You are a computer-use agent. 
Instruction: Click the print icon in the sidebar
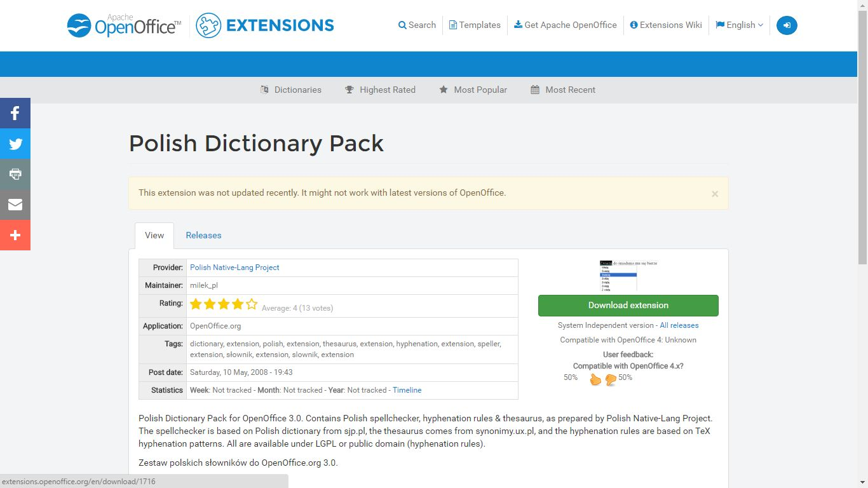15,174
